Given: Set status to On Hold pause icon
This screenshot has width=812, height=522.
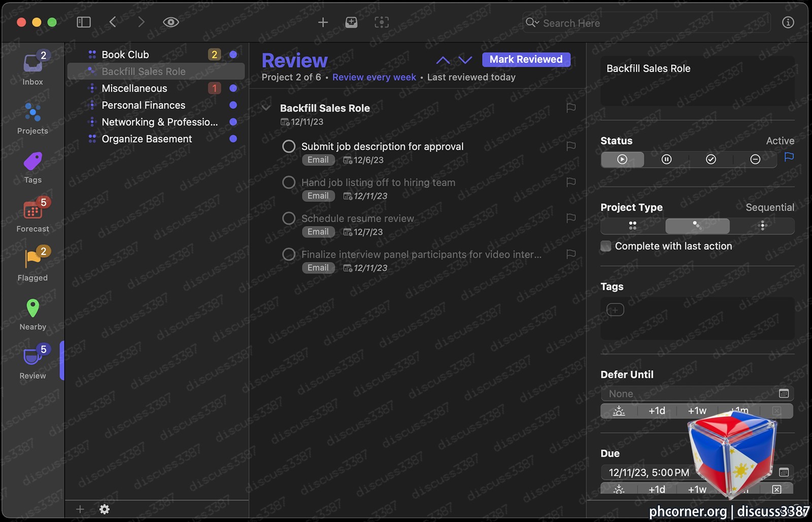Looking at the screenshot, I should click(x=667, y=159).
